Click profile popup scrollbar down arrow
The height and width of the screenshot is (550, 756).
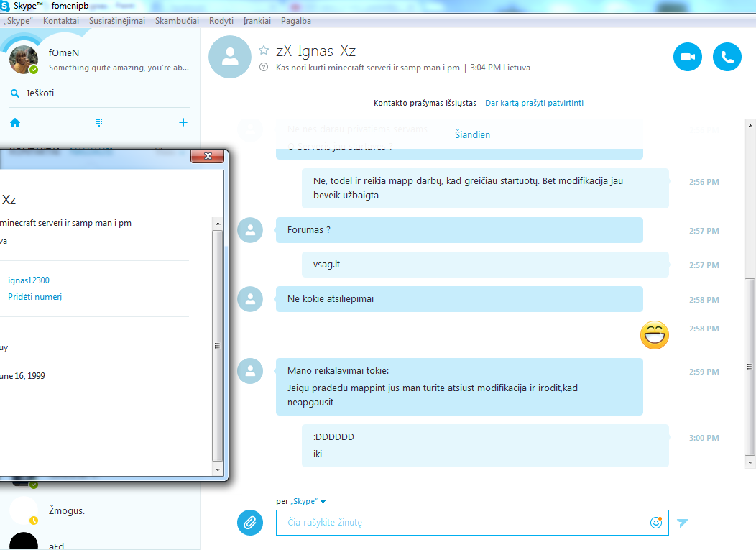tap(218, 469)
